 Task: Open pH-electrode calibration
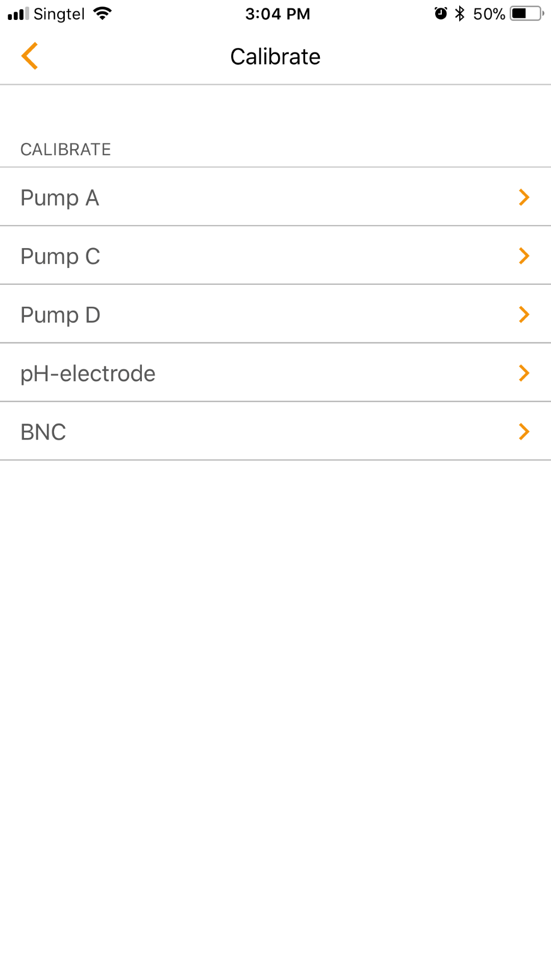tap(88, 374)
